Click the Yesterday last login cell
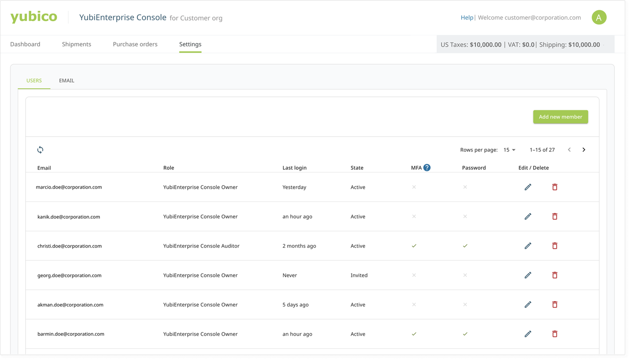 point(294,187)
